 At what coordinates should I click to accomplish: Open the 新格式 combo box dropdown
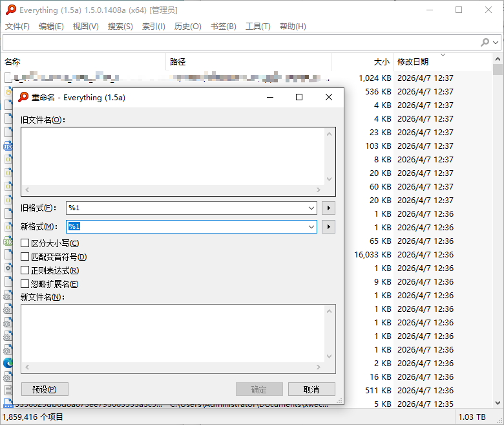pos(311,226)
